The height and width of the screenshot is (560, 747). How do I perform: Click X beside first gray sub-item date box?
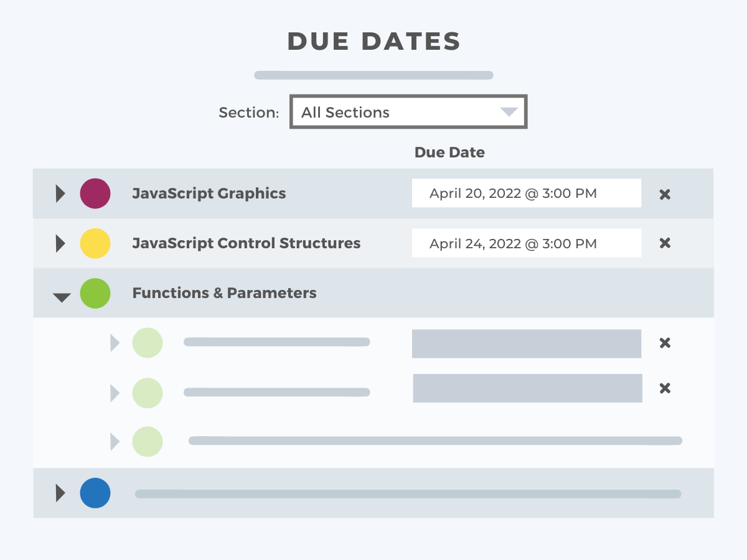665,343
